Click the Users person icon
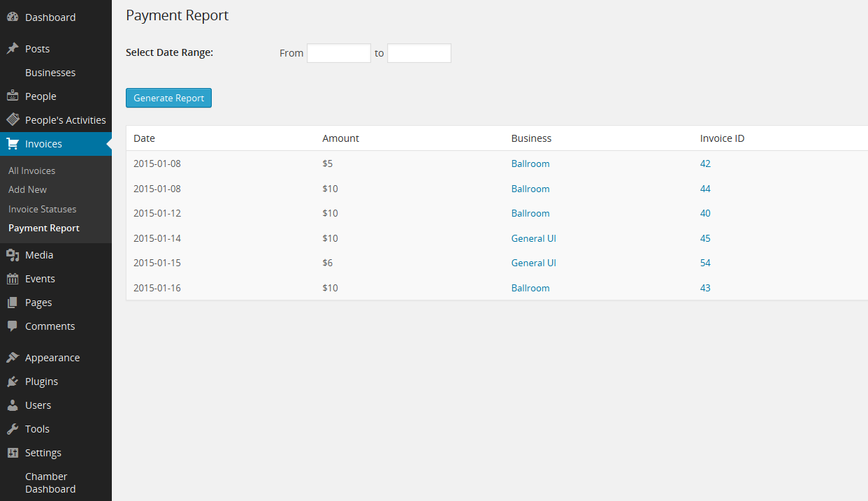This screenshot has width=868, height=501. click(x=13, y=405)
